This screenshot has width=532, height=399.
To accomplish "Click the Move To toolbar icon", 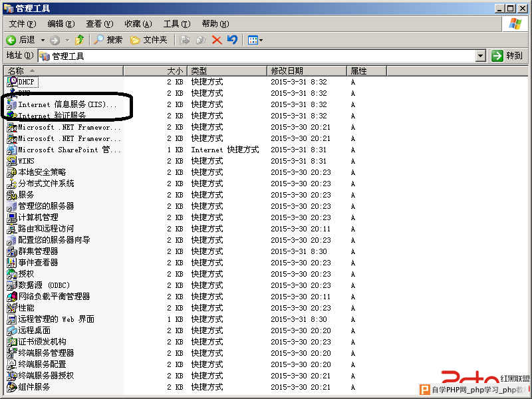I will (x=184, y=40).
